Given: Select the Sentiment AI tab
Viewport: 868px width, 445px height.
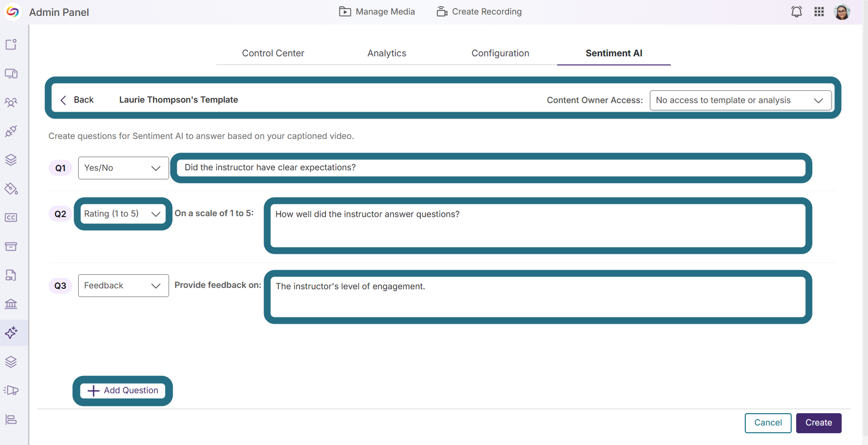Looking at the screenshot, I should pos(614,53).
